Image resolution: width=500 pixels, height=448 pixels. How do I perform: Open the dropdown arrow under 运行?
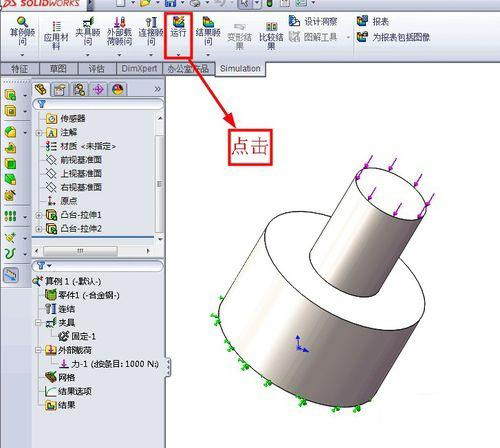178,54
